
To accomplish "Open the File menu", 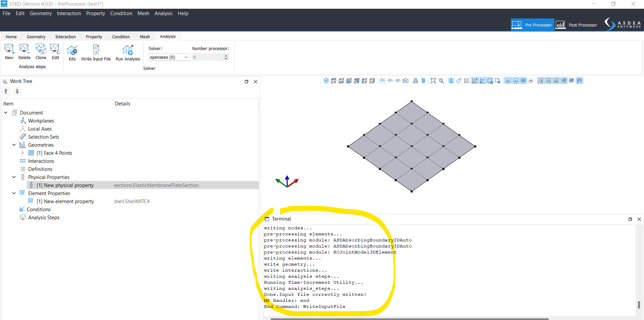I will (x=6, y=13).
